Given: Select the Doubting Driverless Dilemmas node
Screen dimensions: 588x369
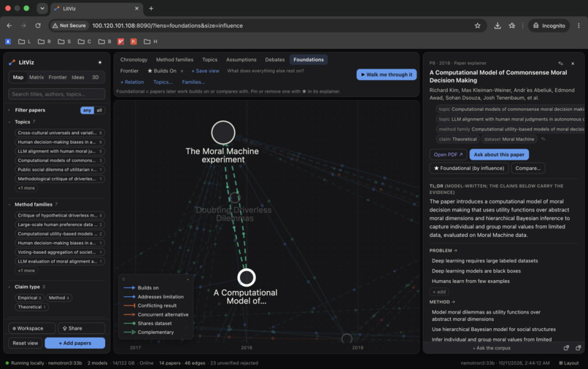Looking at the screenshot, I should click(x=235, y=198).
